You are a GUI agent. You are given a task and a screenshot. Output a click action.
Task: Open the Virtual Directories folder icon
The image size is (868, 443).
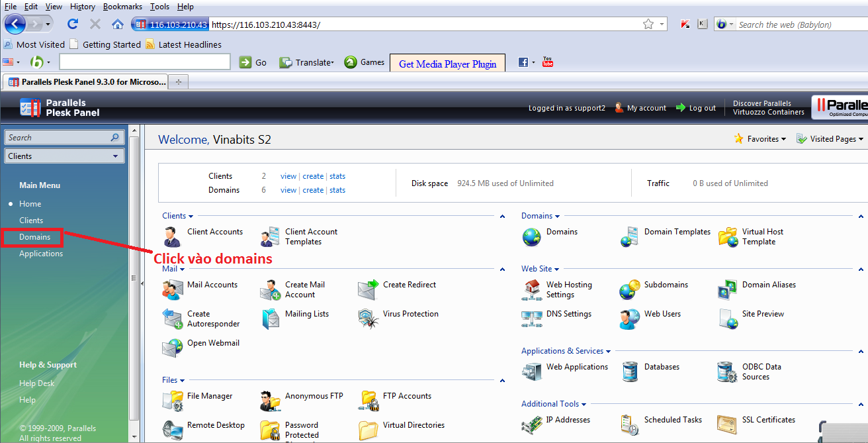(368, 430)
